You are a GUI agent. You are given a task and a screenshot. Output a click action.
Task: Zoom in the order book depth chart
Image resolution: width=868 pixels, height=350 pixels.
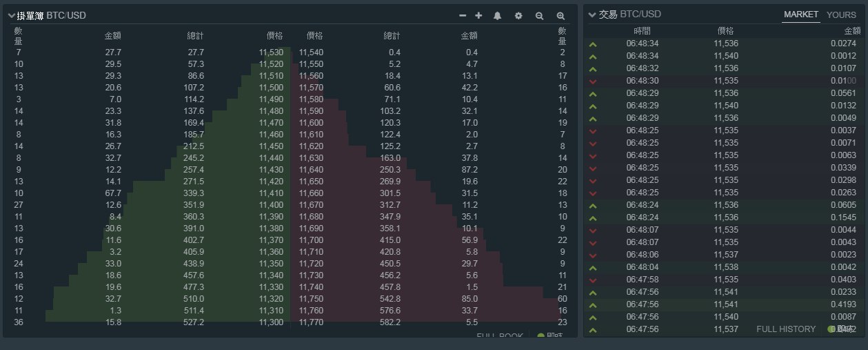561,15
